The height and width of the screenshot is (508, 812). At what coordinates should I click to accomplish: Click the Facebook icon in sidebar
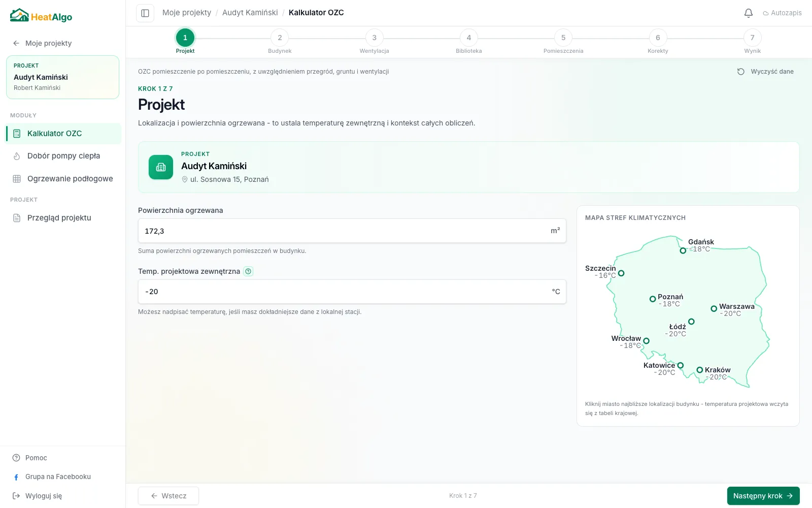pos(16,477)
